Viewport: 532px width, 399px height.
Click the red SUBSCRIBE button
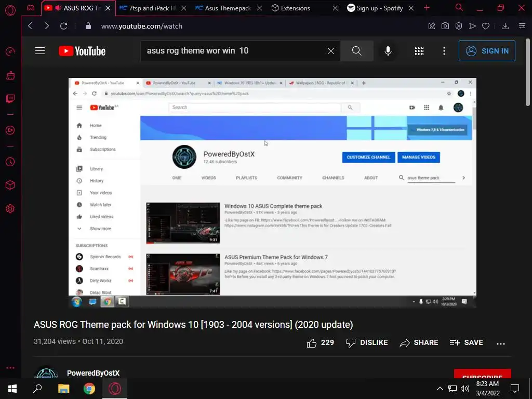click(x=483, y=375)
